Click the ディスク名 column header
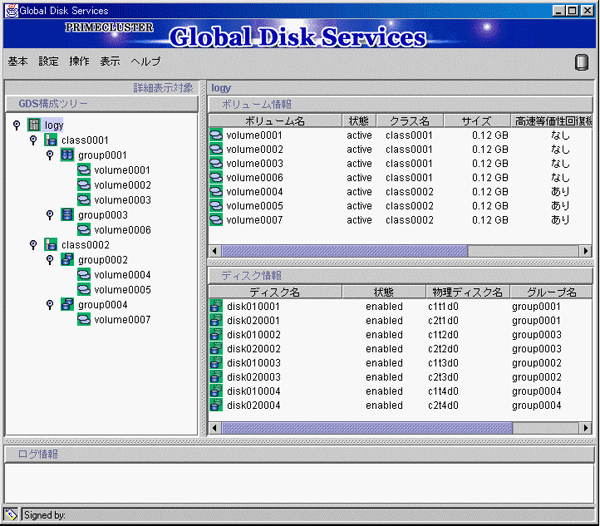Viewport: 600px width, 526px height. (275, 292)
